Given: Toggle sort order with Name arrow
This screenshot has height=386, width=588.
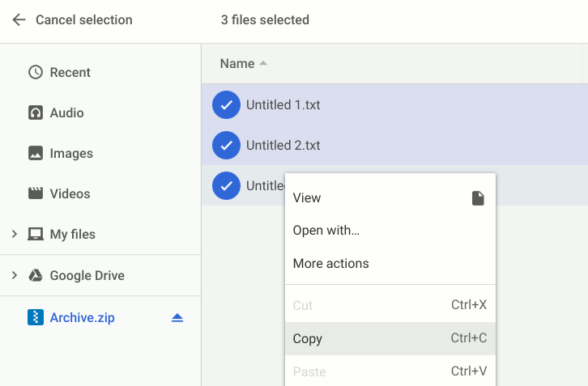Looking at the screenshot, I should 263,63.
